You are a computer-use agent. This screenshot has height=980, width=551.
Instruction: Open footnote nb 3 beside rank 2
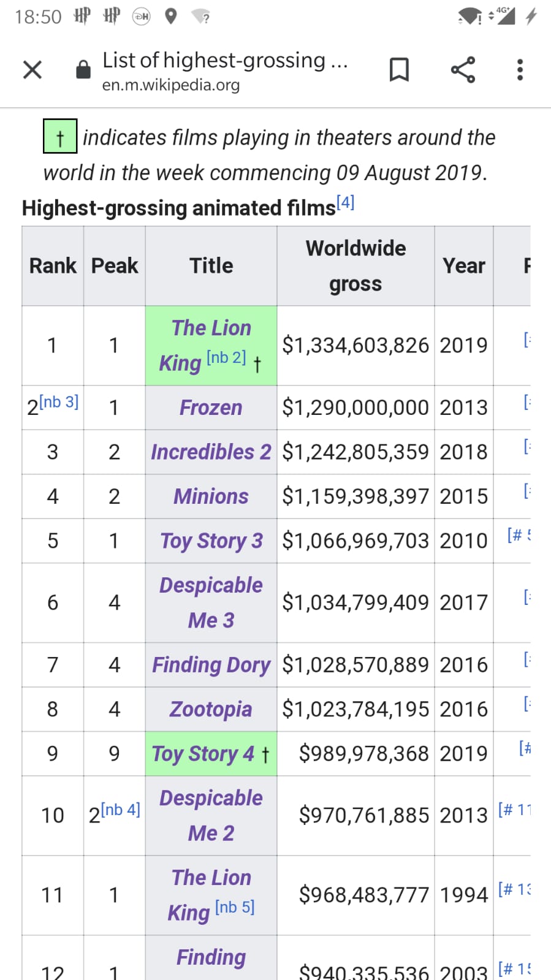59,402
